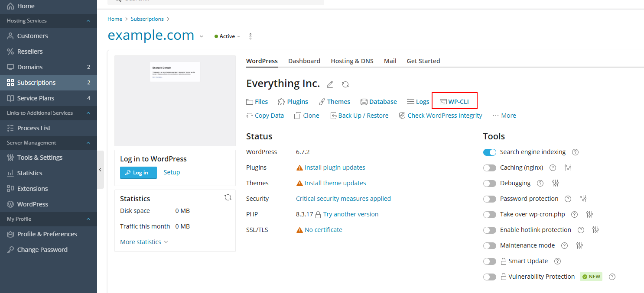Open Subscriptions in the sidebar
The height and width of the screenshot is (293, 644).
click(49, 83)
